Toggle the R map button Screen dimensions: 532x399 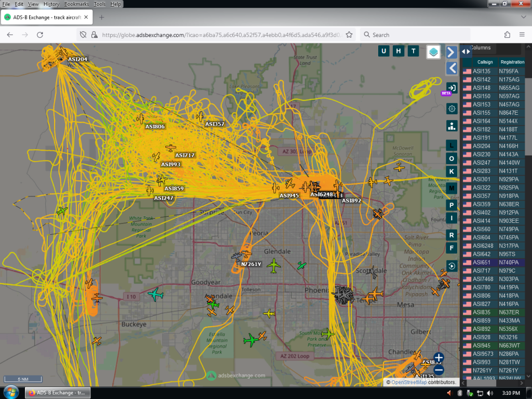[x=451, y=235]
